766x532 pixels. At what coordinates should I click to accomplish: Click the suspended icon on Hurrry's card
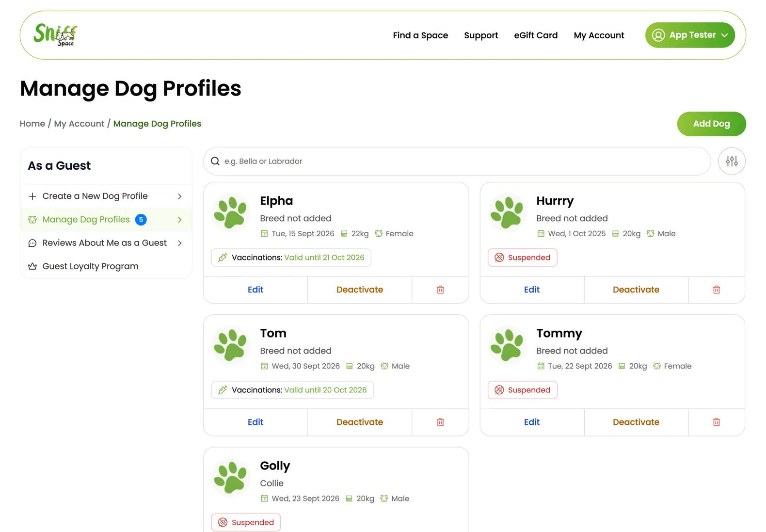(499, 258)
